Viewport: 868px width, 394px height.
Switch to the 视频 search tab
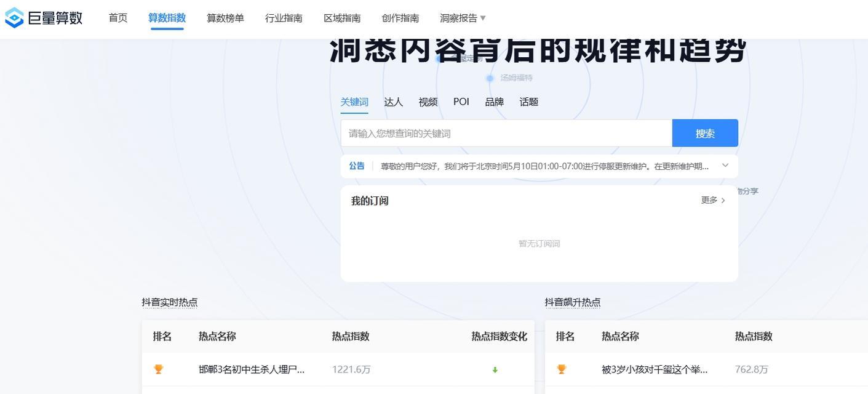[428, 102]
